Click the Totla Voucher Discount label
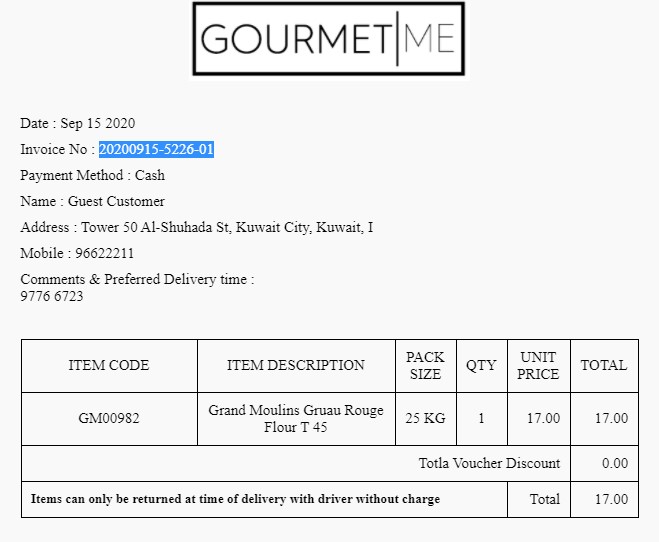 click(x=489, y=464)
